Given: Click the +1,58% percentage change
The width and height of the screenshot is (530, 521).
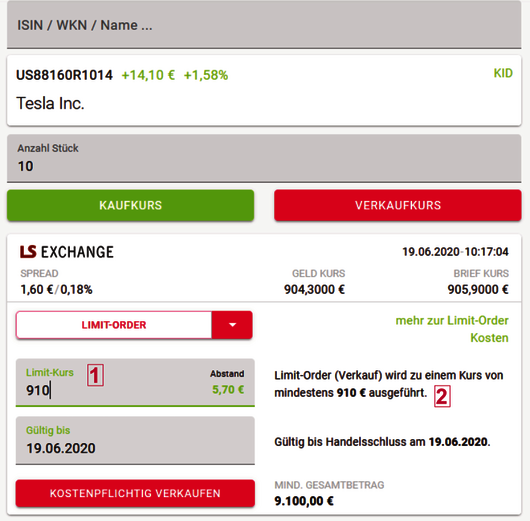Looking at the screenshot, I should (x=206, y=75).
